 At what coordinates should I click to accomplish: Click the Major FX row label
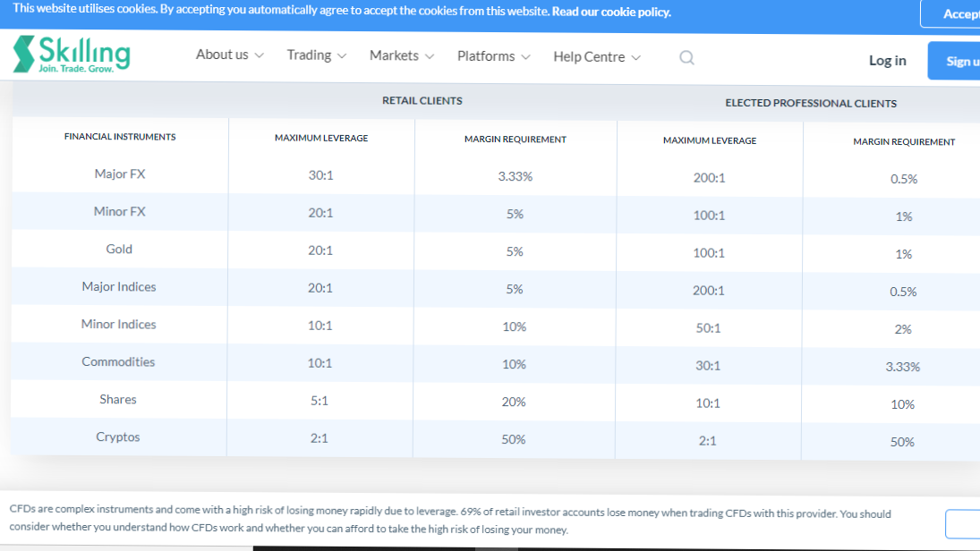click(120, 174)
